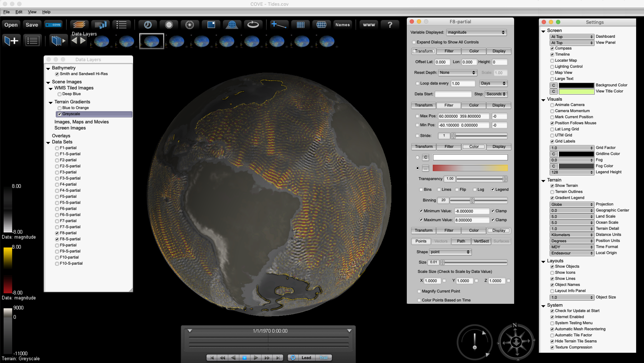
Task: Click the sun lighting toolbar icon
Action: point(169,25)
